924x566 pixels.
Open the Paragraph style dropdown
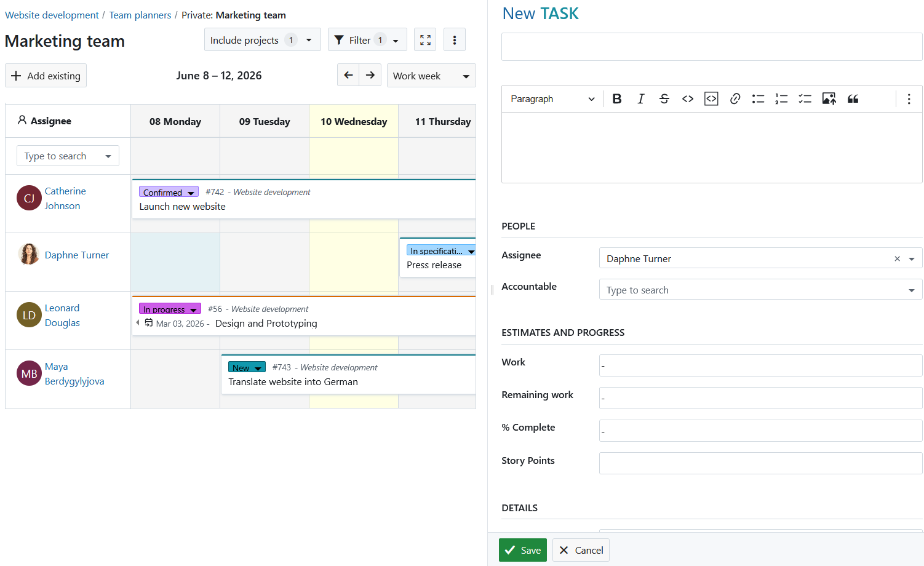(x=552, y=99)
